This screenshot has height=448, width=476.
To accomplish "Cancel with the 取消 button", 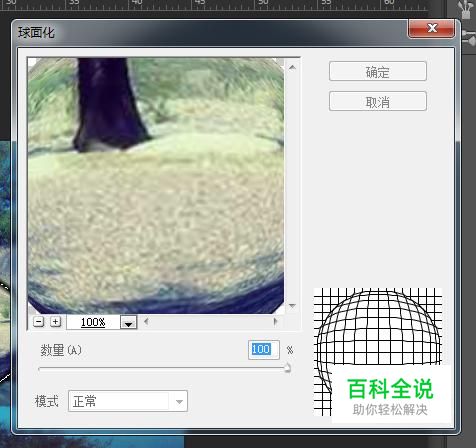I will pos(378,101).
